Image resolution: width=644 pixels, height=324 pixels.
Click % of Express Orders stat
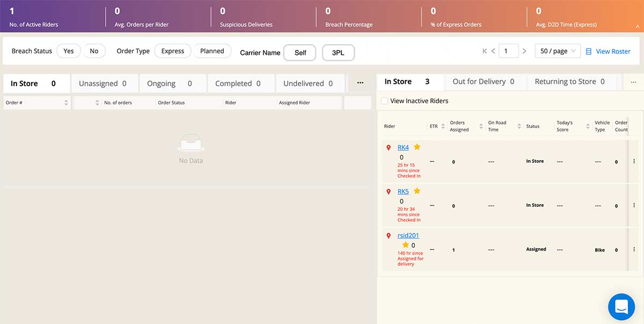pos(456,17)
